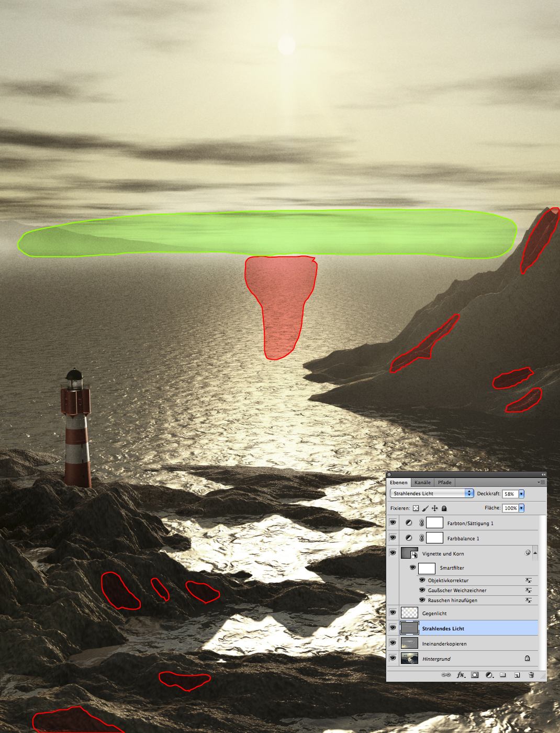
Task: Hide the Strahlendes Licht layer
Action: coord(393,627)
